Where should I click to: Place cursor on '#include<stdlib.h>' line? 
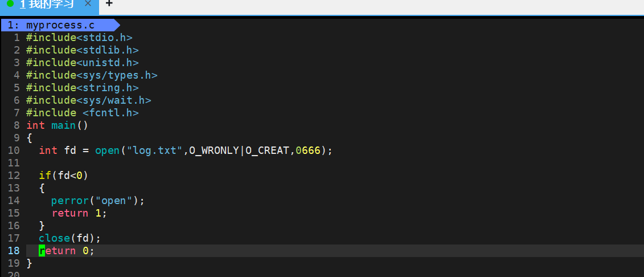(x=82, y=50)
